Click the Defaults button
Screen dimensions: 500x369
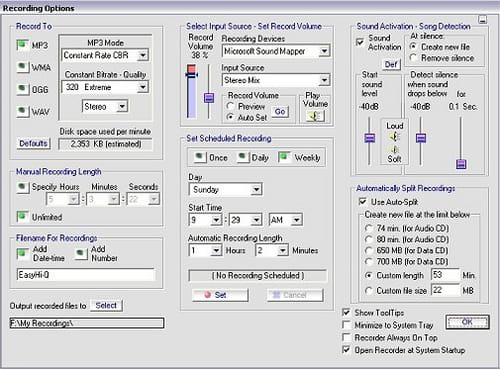click(x=33, y=144)
